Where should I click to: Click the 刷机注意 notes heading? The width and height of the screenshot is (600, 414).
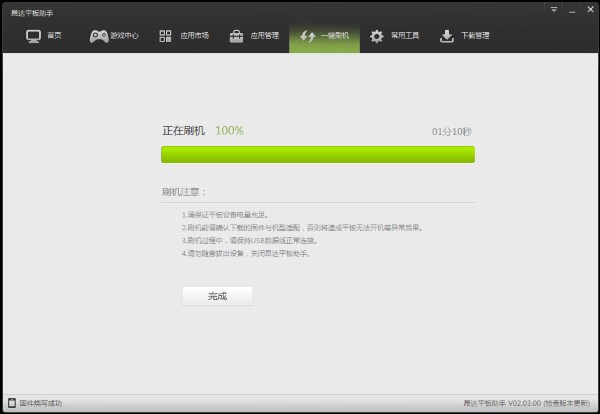pos(184,192)
